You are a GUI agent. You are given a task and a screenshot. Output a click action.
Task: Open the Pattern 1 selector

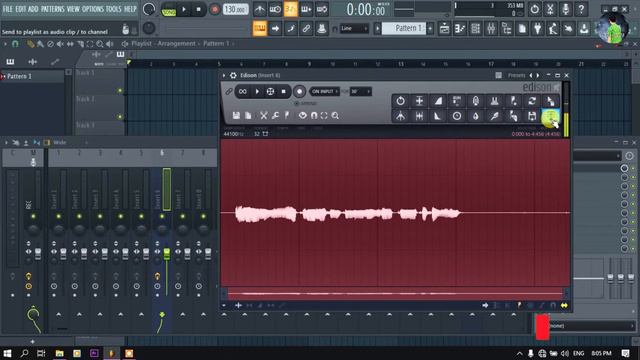[403, 28]
